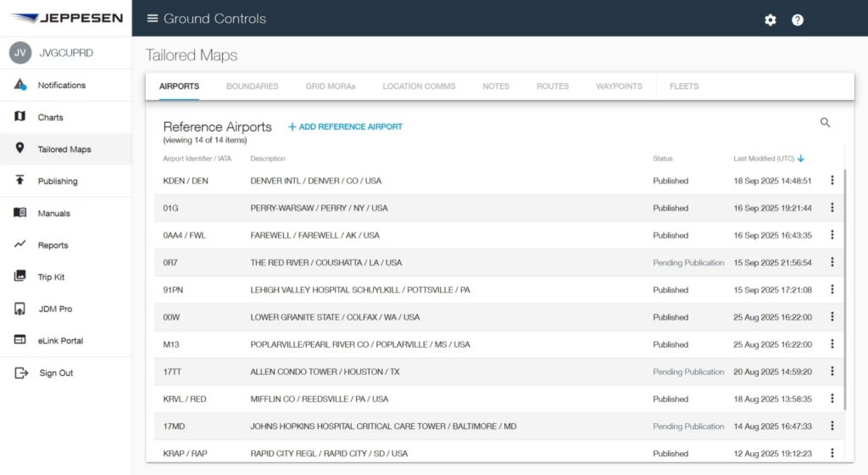Open Notifications from the sidebar
The width and height of the screenshot is (868, 475).
(66, 86)
